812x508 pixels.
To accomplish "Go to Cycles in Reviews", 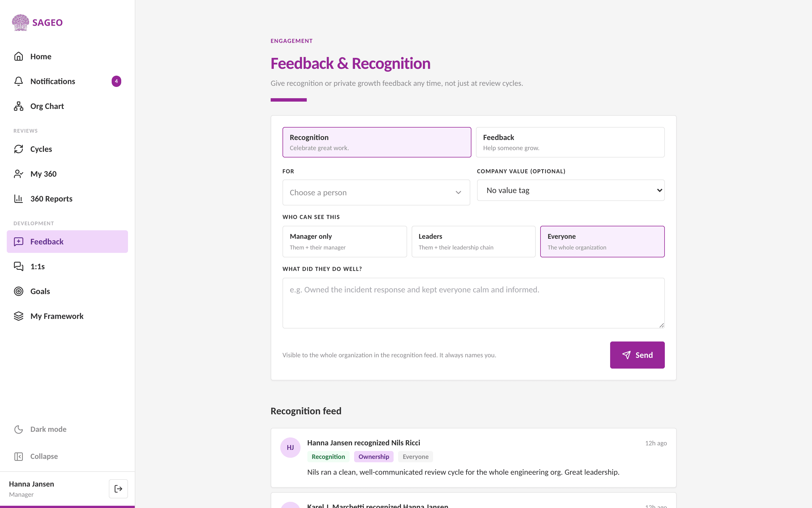I will pyautogui.click(x=67, y=149).
